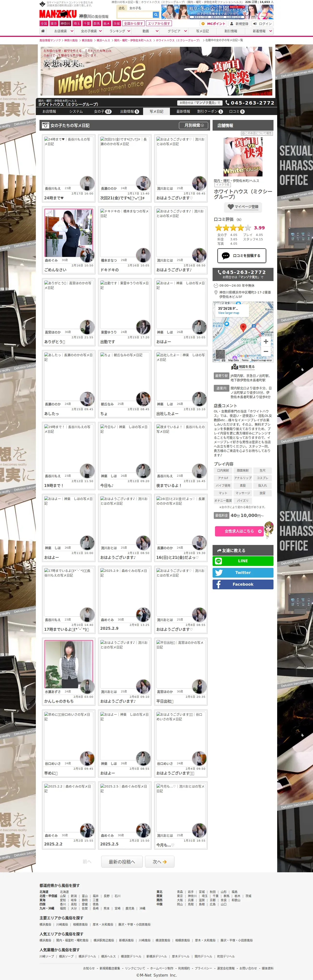Open the home icon in navigation bar

coord(43,31)
